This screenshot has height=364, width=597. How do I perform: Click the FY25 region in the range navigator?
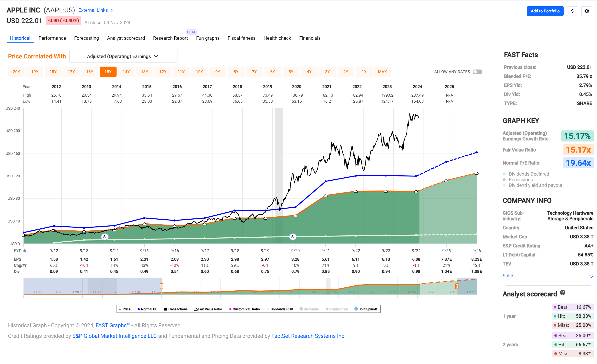pyautogui.click(x=431, y=292)
